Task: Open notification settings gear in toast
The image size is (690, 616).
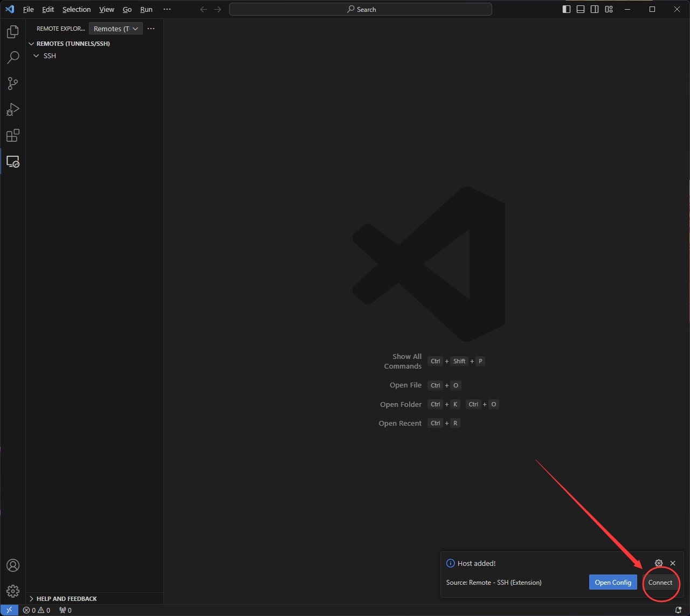Action: [x=659, y=563]
